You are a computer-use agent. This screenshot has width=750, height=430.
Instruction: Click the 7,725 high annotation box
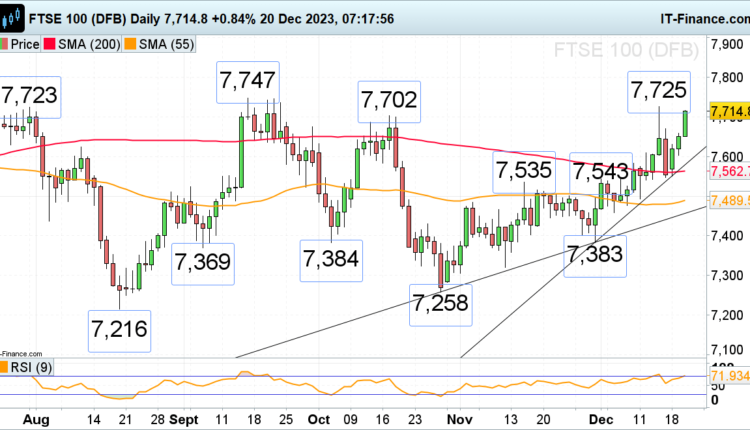tap(659, 93)
